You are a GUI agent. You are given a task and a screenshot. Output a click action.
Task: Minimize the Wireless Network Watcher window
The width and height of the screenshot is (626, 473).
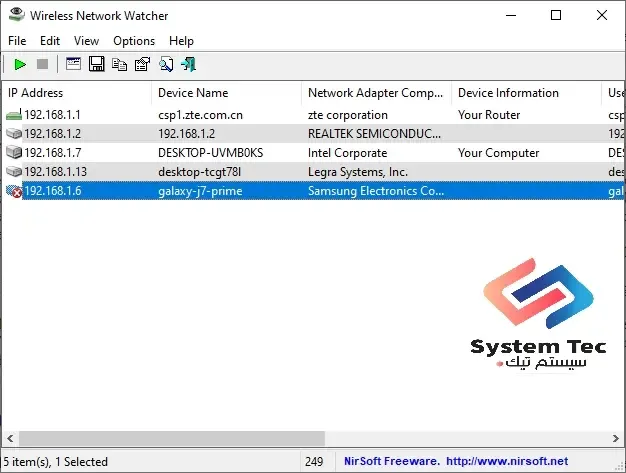pyautogui.click(x=511, y=15)
